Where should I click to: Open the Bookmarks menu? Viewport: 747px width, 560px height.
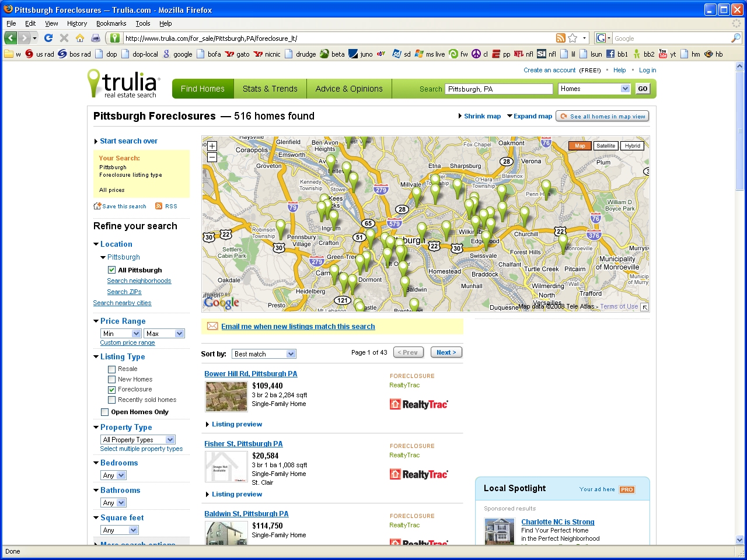point(111,23)
